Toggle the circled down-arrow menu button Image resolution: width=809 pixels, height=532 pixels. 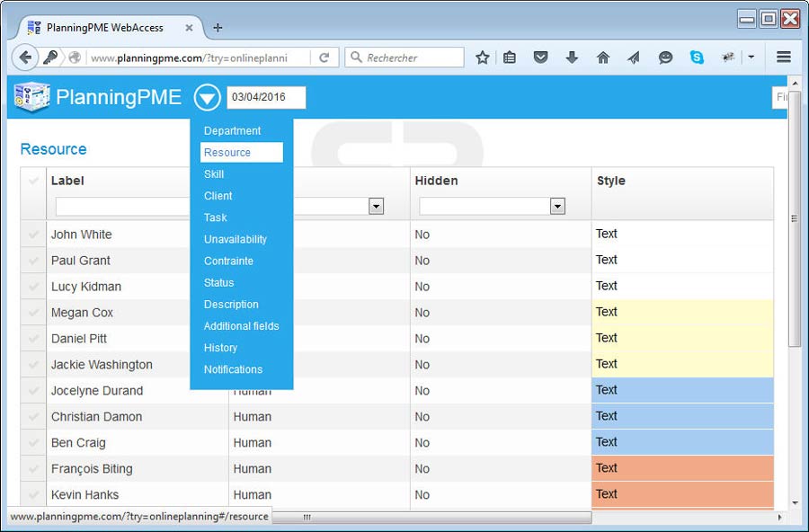[207, 97]
